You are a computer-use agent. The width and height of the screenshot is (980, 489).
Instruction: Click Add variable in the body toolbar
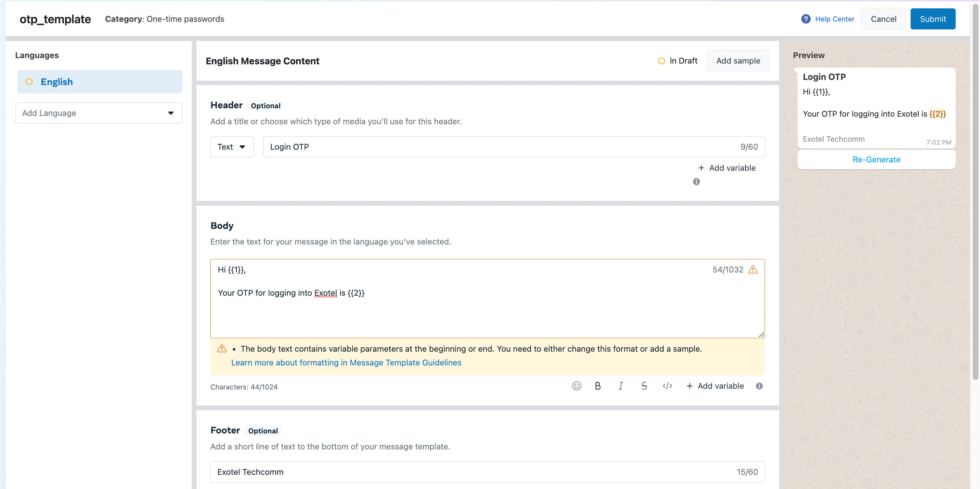715,386
